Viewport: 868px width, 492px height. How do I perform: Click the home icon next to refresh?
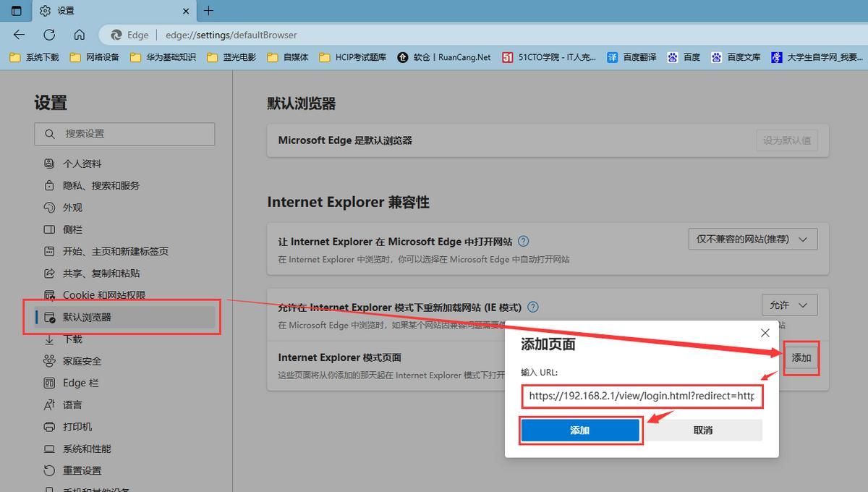click(80, 34)
